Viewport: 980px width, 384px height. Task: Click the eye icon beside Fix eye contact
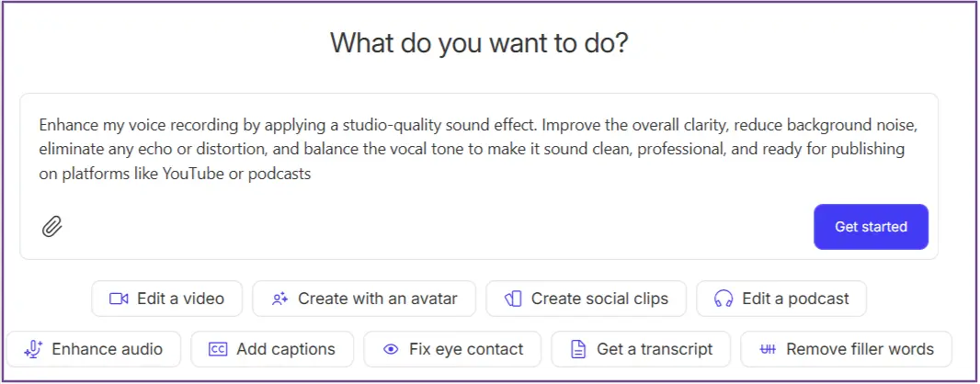point(391,349)
